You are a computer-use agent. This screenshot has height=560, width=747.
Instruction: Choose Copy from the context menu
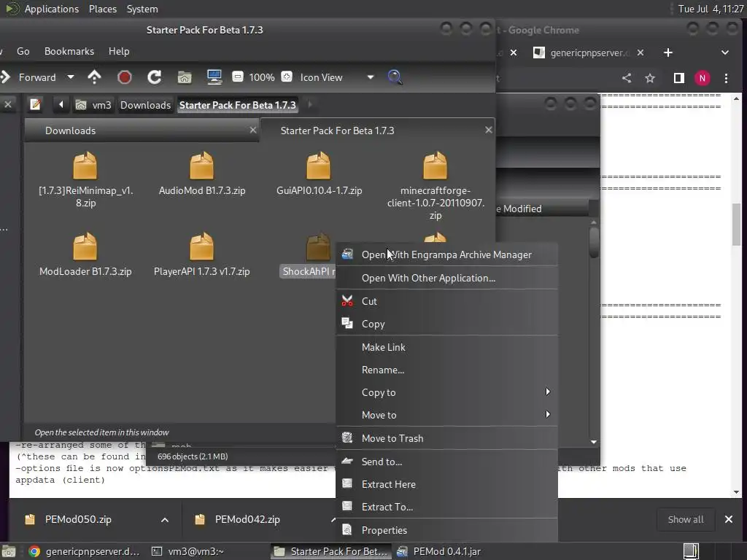click(447, 324)
